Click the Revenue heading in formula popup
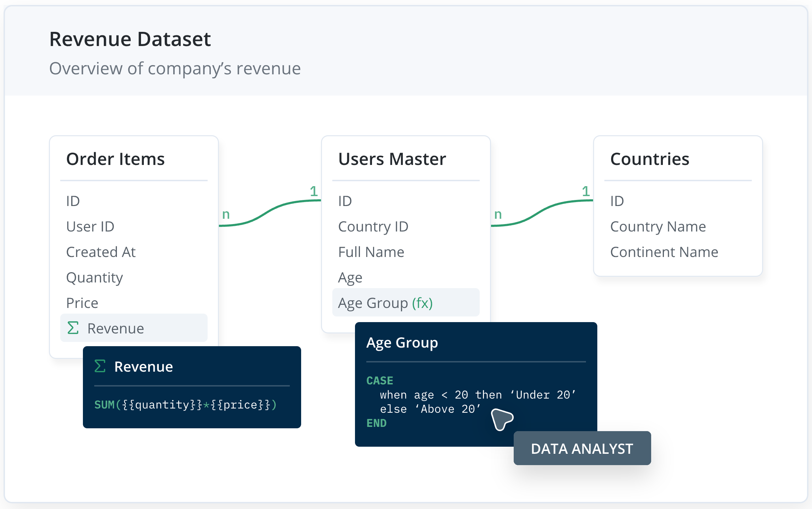This screenshot has height=509, width=812. click(143, 367)
